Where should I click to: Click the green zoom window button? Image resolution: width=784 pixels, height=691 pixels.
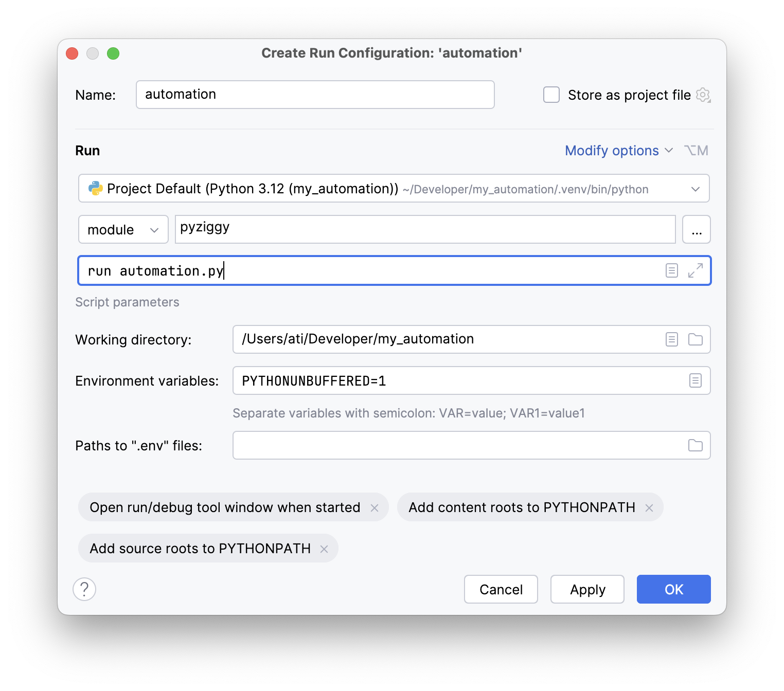113,53
